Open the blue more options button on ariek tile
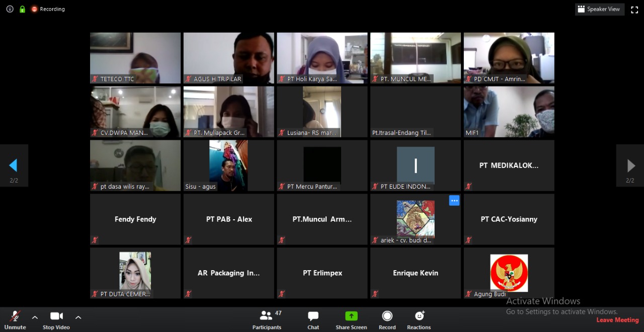The width and height of the screenshot is (644, 332). [454, 201]
